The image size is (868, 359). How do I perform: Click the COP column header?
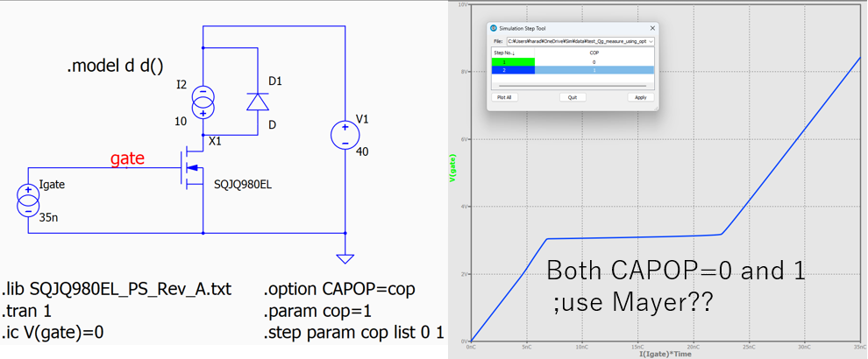tap(594, 53)
